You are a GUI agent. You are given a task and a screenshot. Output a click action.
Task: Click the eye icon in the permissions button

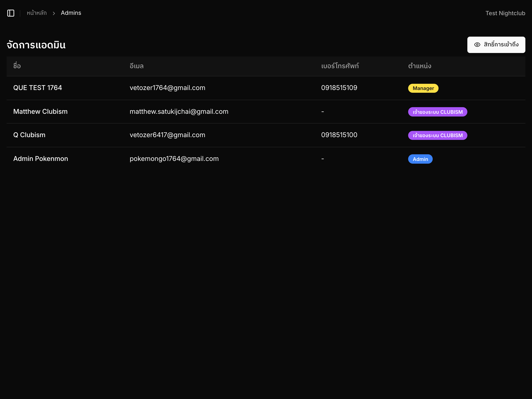coord(477,45)
